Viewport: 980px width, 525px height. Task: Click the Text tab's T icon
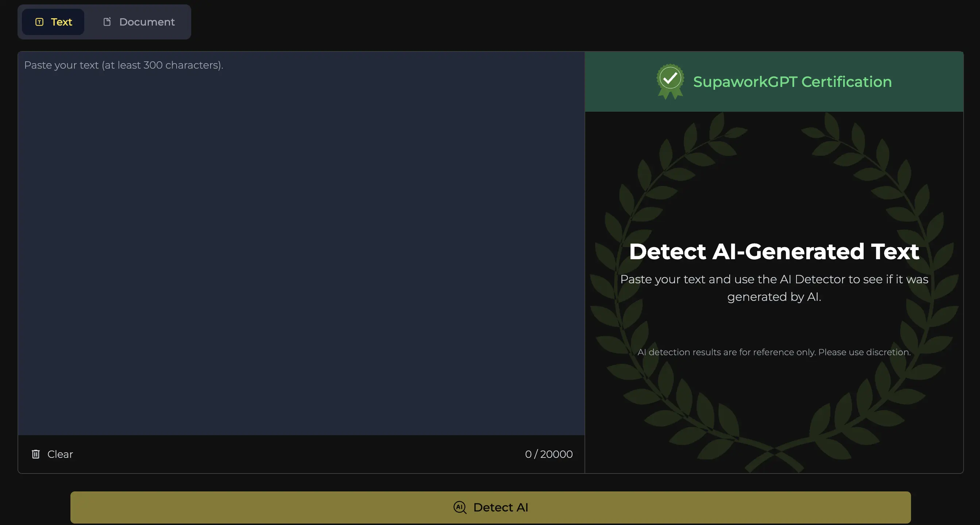click(39, 22)
